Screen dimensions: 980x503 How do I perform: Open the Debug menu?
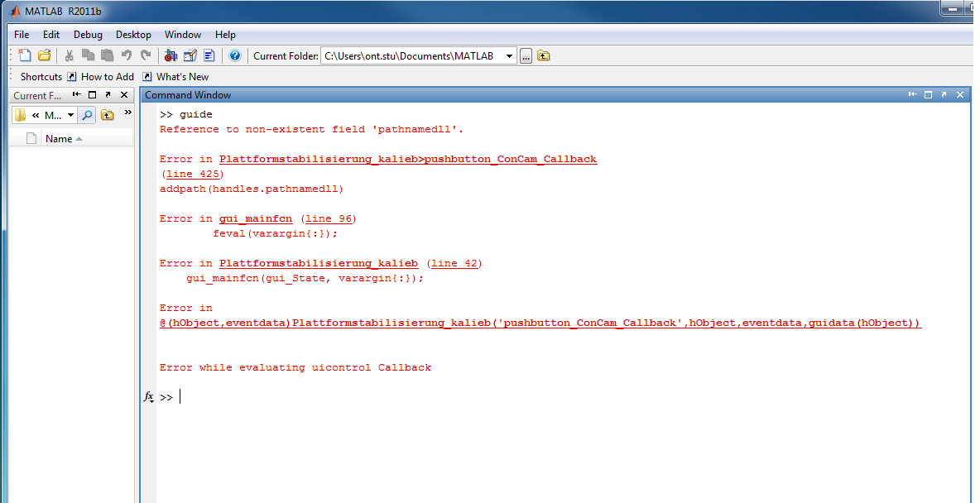click(88, 35)
